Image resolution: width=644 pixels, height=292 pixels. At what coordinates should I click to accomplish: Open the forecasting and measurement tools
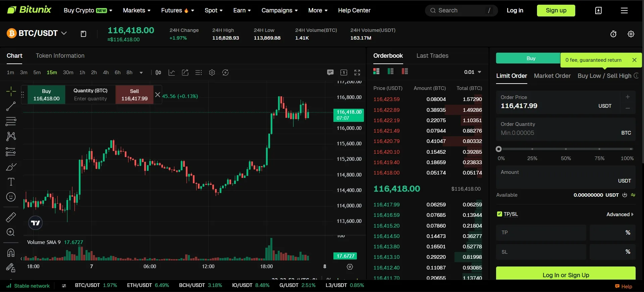(x=11, y=152)
